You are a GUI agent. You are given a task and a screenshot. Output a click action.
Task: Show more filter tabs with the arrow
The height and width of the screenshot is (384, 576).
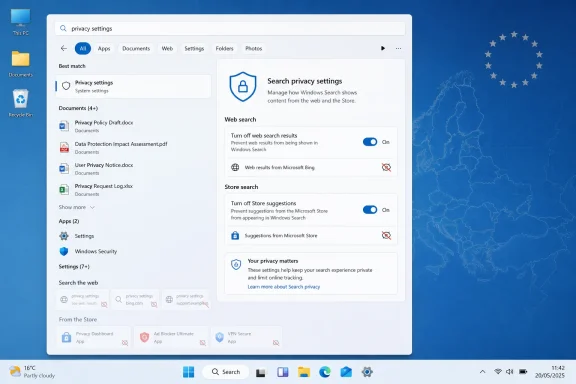[383, 48]
